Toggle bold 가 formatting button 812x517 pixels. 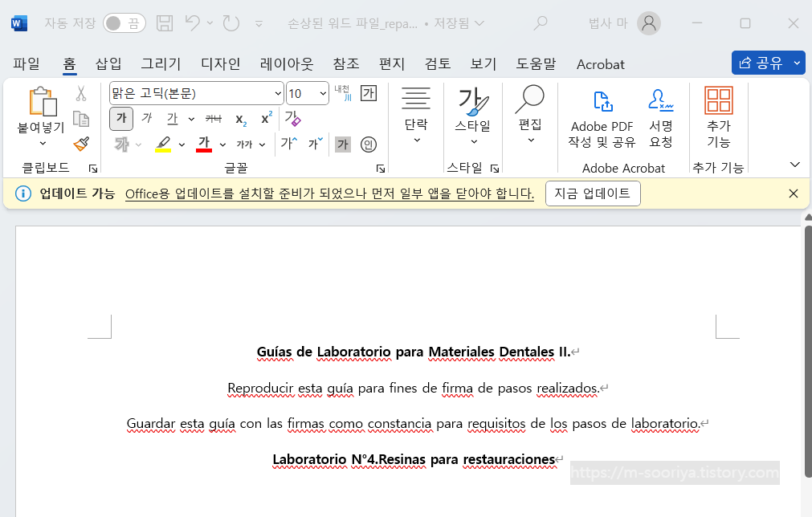tap(121, 119)
